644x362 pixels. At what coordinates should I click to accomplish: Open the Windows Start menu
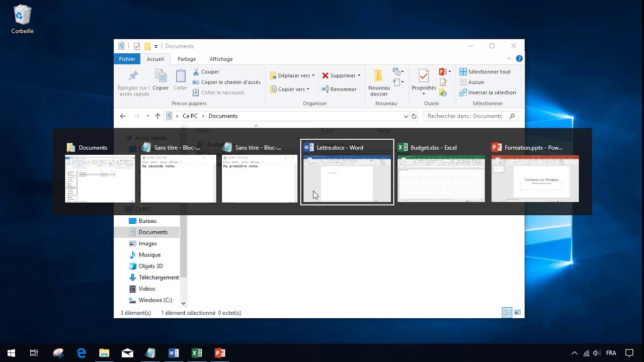tap(11, 353)
